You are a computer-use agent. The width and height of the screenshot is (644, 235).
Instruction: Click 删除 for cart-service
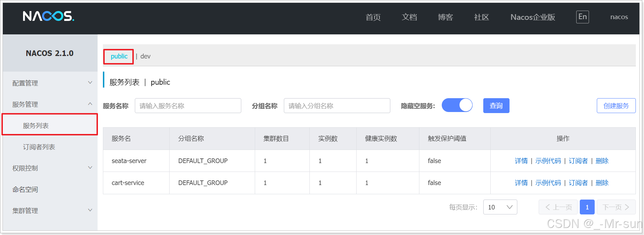[602, 183]
